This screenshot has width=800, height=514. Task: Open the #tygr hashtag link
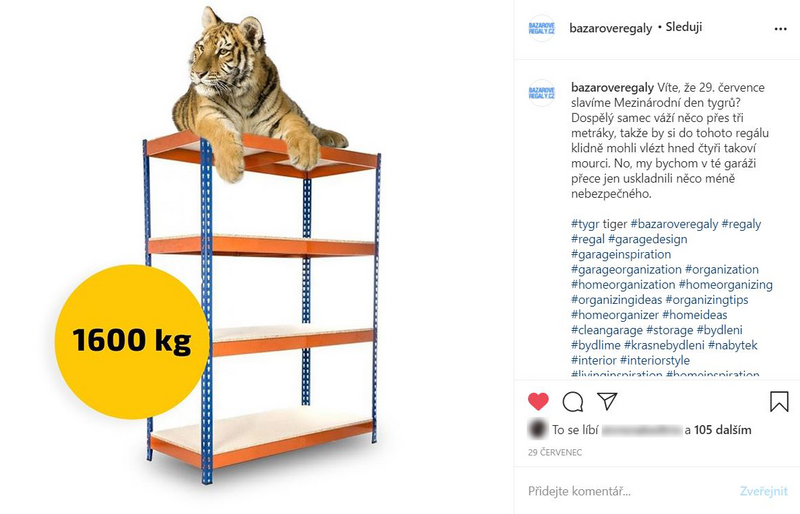585,224
